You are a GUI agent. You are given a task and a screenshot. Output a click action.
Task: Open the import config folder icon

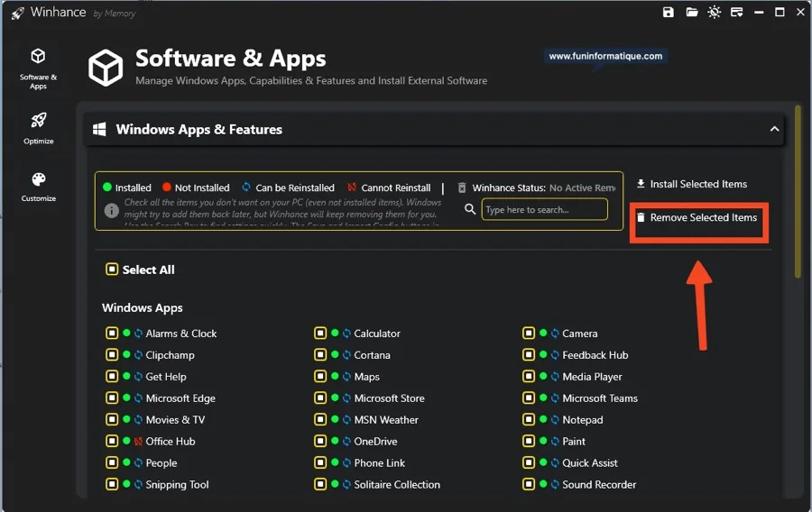click(x=692, y=12)
